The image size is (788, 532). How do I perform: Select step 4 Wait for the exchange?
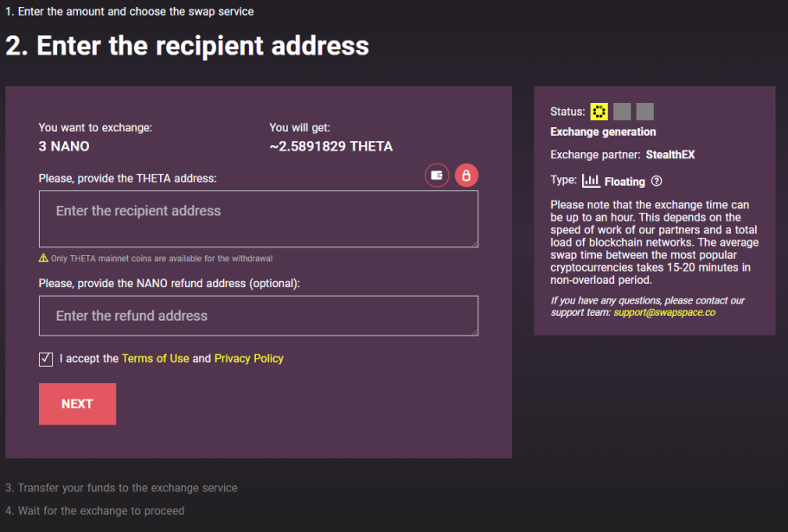(x=95, y=511)
